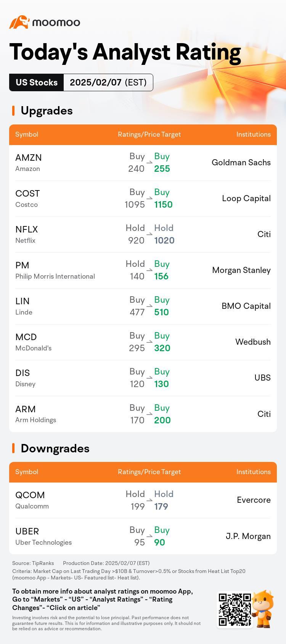Click the Source: TipRanks text
This screenshot has height=644, width=286.
pyautogui.click(x=33, y=563)
